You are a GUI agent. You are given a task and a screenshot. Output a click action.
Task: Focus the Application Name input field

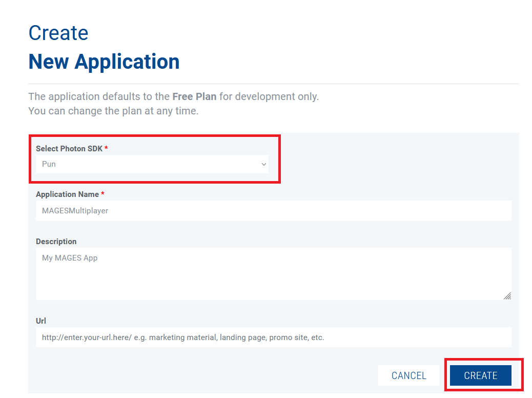tap(273, 210)
